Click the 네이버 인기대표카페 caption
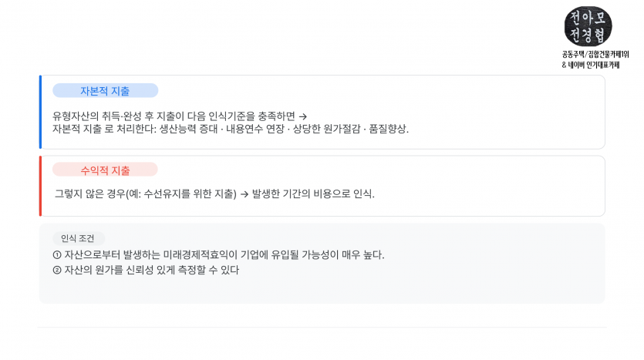Screen dimensions: 644x360 (x=591, y=65)
